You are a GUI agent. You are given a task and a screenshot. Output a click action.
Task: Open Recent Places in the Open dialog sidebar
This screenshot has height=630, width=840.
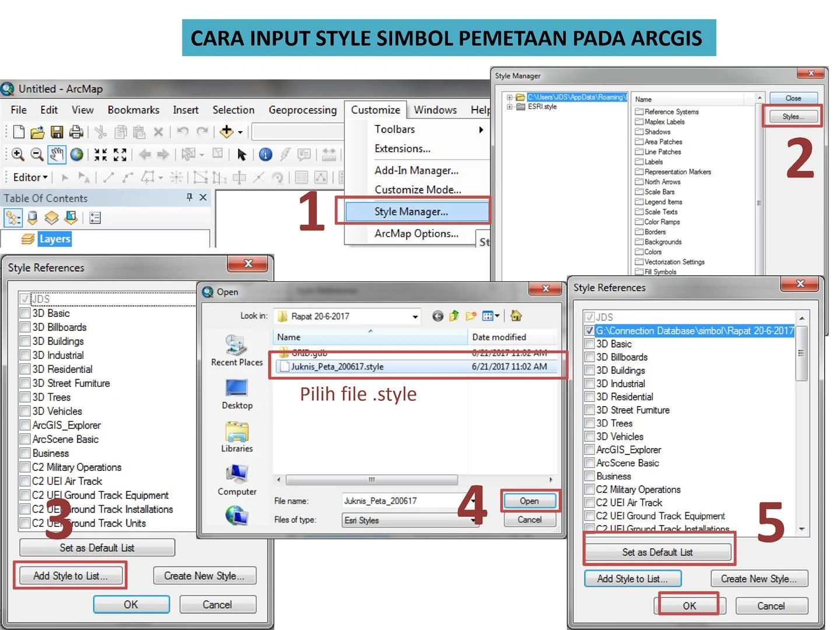click(237, 351)
